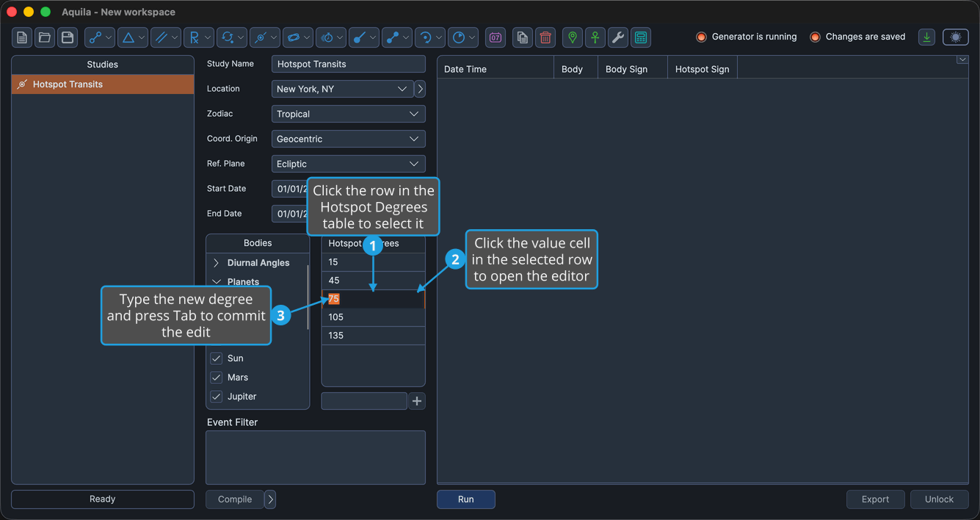Open the Zodiac dropdown showing Tropical
Screen dimensions: 980x520
(349, 114)
